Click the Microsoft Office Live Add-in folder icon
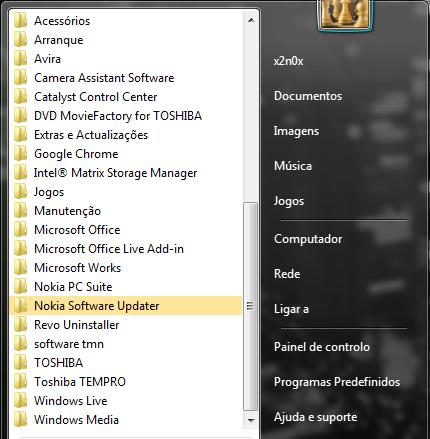 pos(20,249)
